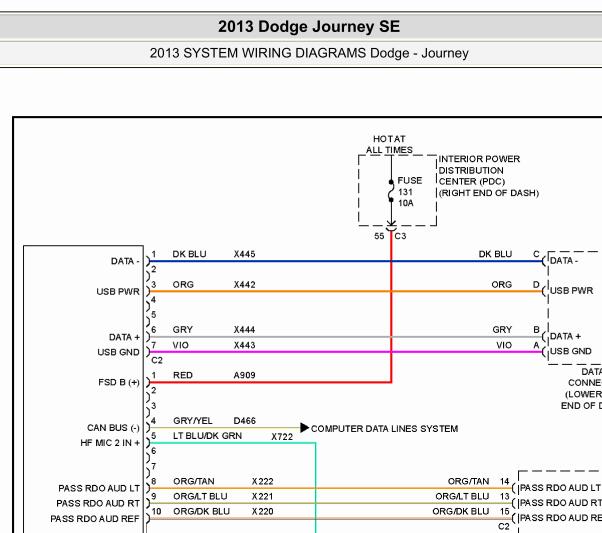Click left 'PASS RDO AUD LT' label
This screenshot has height=533, width=602.
[x=99, y=488]
